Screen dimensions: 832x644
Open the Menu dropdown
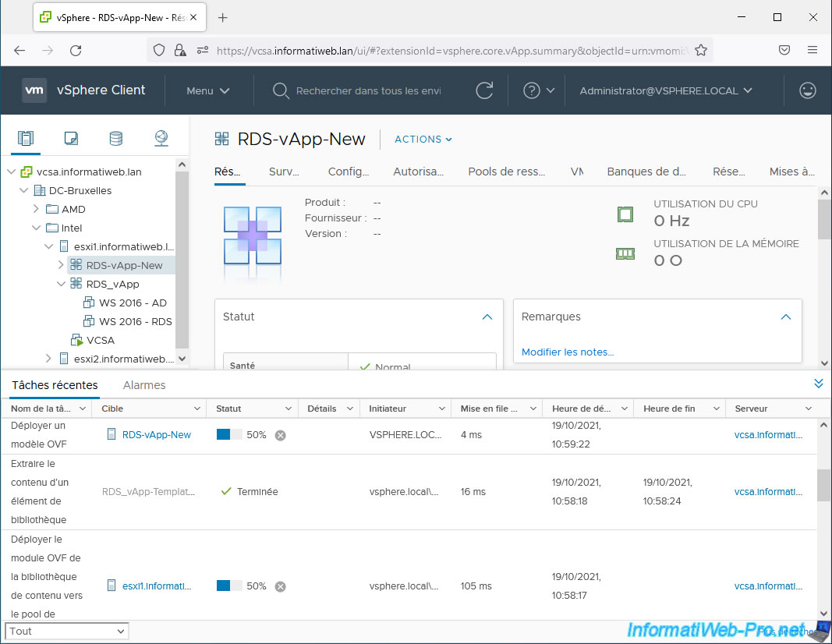point(208,90)
